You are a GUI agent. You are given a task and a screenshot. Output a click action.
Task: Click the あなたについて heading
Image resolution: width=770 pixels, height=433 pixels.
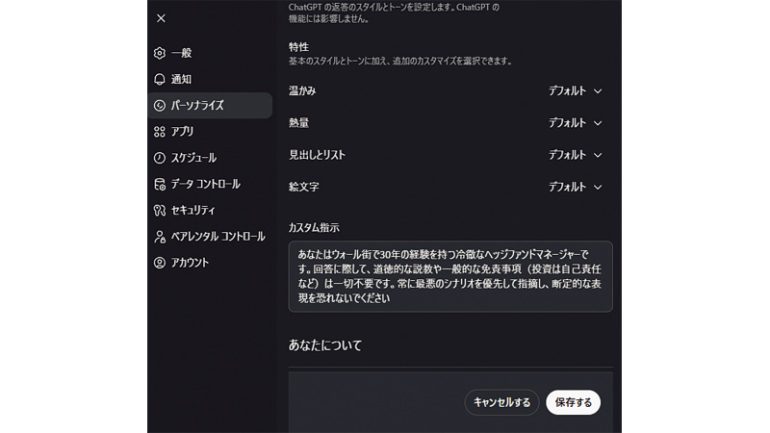coord(325,345)
